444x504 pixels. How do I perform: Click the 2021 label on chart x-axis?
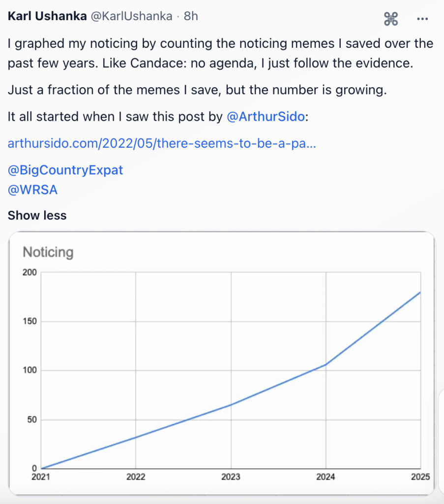tap(41, 477)
